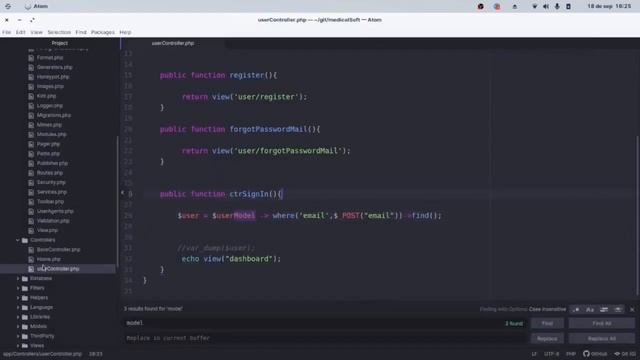Select userController.php in the tree
Viewport: 640px width, 360px height.
click(x=58, y=269)
